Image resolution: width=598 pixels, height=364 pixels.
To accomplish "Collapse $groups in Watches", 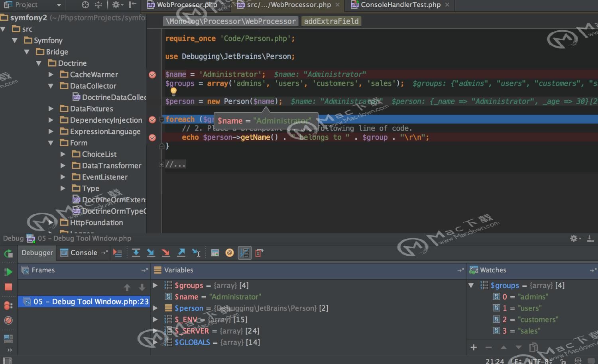I will pos(471,285).
